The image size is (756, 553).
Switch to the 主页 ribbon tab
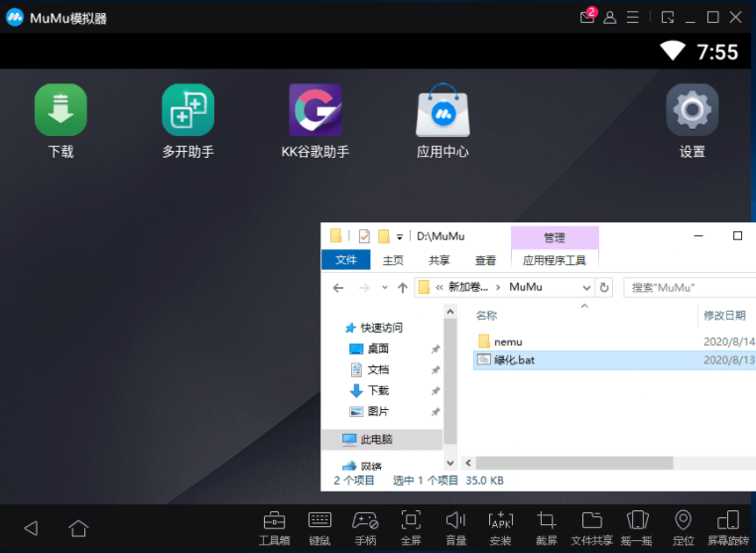click(393, 260)
